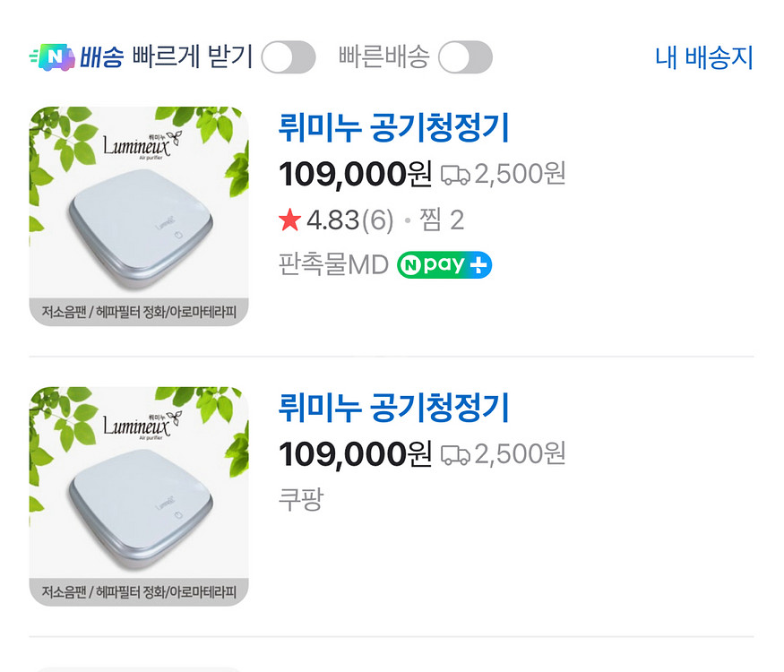Image resolution: width=784 pixels, height=672 pixels.
Task: Click the red star rating icon
Action: tap(289, 220)
